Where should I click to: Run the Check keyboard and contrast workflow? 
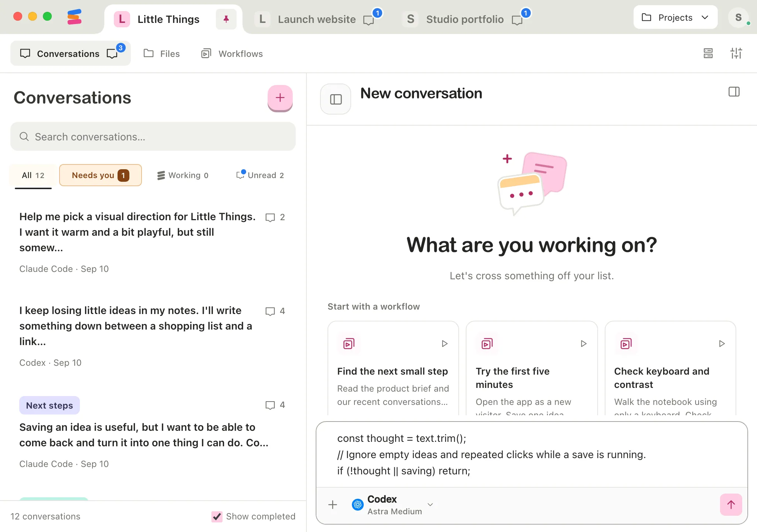722,344
